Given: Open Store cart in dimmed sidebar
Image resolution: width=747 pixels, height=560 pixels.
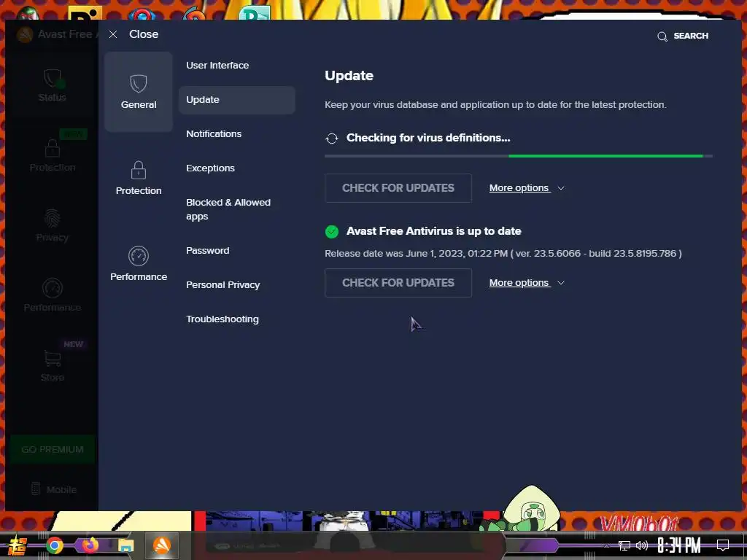Looking at the screenshot, I should (x=52, y=366).
